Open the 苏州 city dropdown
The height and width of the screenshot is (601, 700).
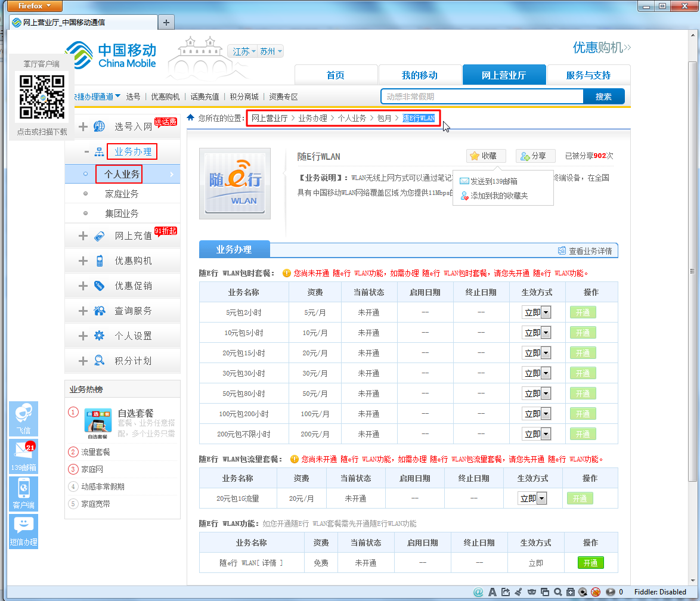click(271, 51)
